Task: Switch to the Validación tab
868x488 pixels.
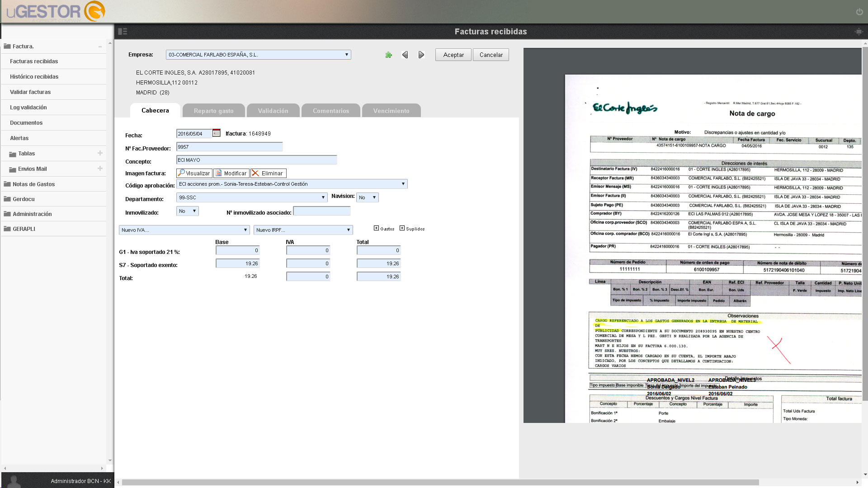Action: pyautogui.click(x=273, y=111)
